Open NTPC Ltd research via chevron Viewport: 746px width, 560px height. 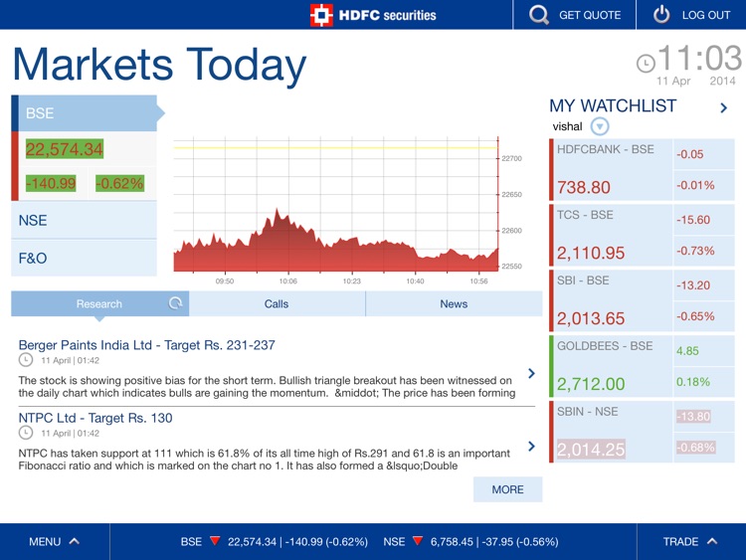coord(531,447)
